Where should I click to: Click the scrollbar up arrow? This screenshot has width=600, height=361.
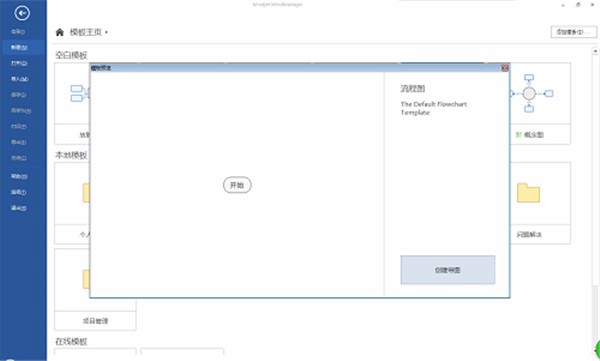pos(595,51)
